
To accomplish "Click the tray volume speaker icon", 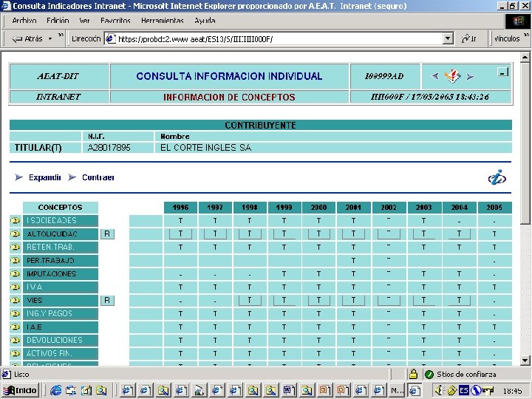I will tap(439, 391).
